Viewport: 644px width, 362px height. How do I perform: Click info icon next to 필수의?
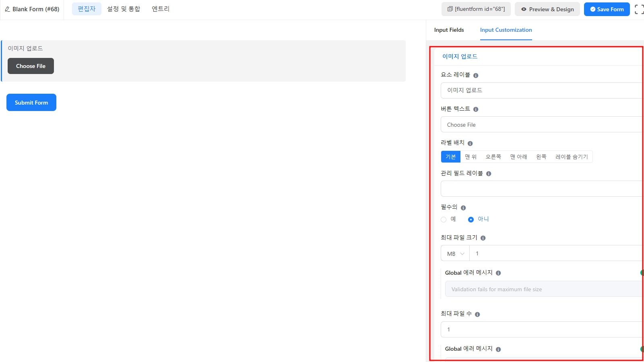click(463, 208)
